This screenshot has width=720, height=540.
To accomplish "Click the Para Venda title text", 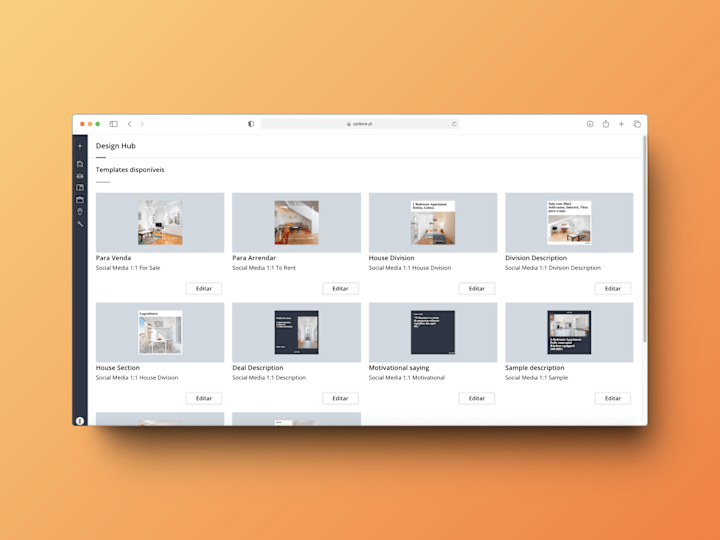I will click(x=113, y=258).
